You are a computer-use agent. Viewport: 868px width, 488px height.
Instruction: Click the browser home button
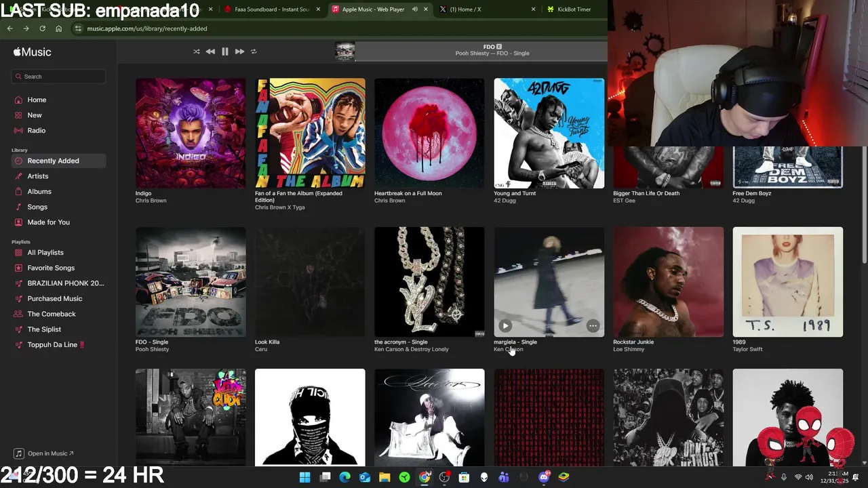pyautogui.click(x=58, y=28)
